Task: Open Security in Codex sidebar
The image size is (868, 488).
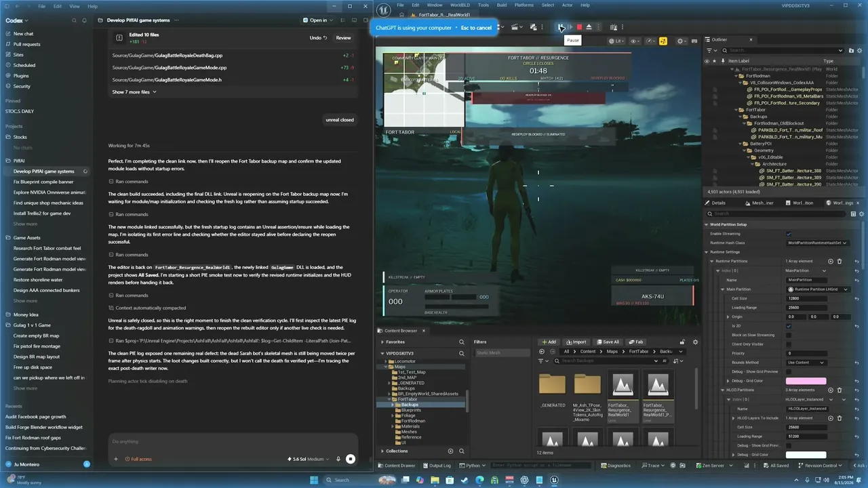Action: (x=22, y=86)
